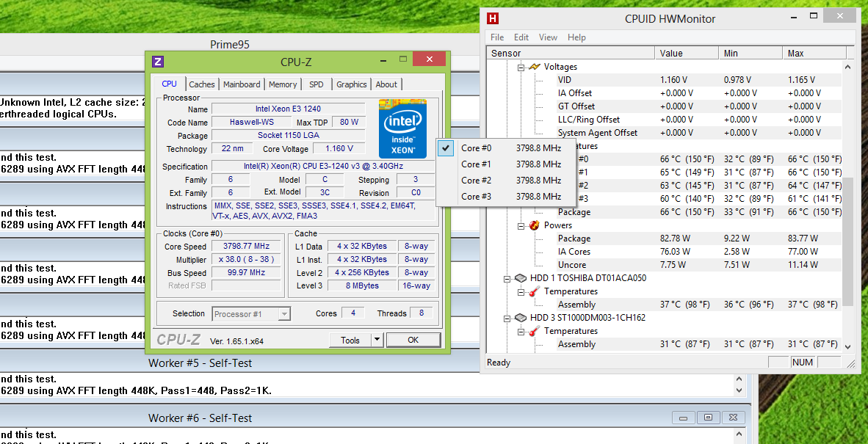The width and height of the screenshot is (868, 444).
Task: Close the Worker #6 Self-Test window
Action: [x=732, y=418]
